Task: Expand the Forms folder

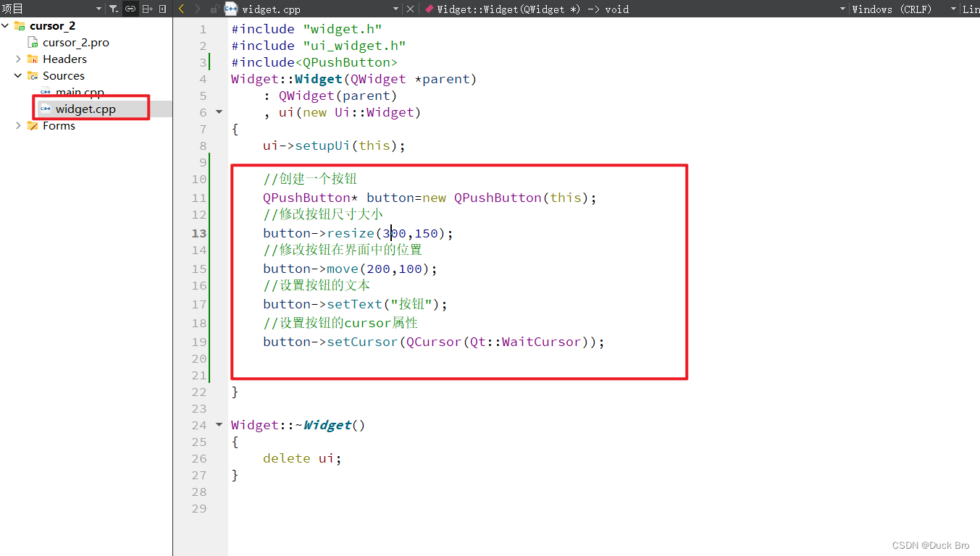Action: tap(17, 125)
